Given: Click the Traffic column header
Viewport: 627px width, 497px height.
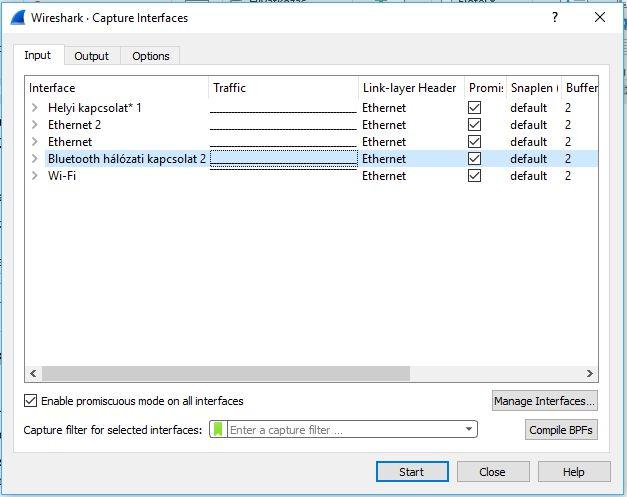Looking at the screenshot, I should (x=283, y=88).
